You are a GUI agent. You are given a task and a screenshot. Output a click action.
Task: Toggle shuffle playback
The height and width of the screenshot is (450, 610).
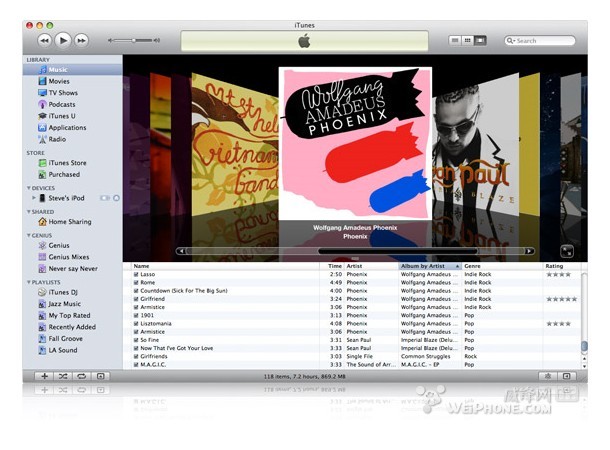pyautogui.click(x=63, y=376)
